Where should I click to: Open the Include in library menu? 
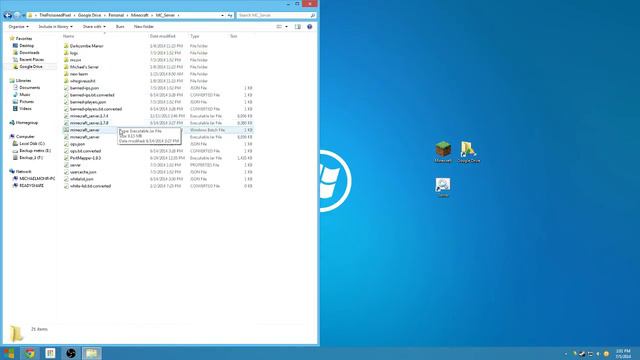56,27
